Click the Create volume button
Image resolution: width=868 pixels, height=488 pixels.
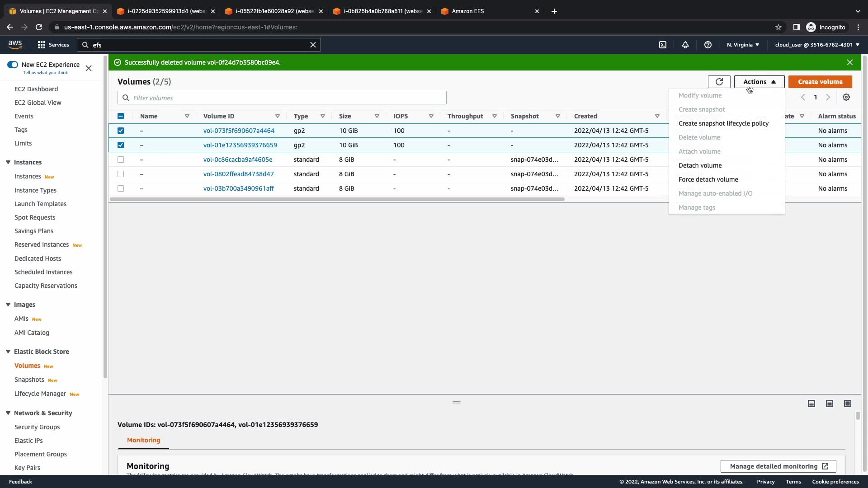(820, 82)
